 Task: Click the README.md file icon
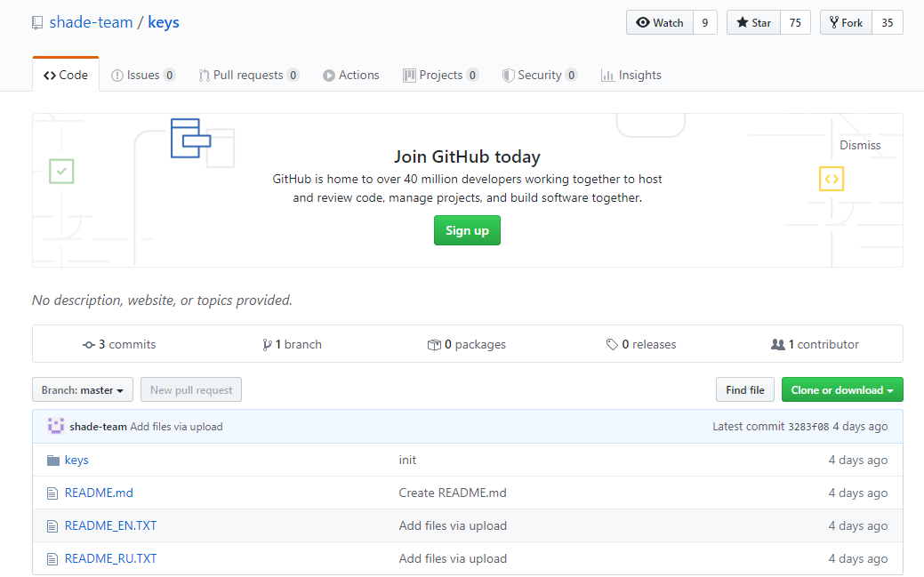point(52,493)
